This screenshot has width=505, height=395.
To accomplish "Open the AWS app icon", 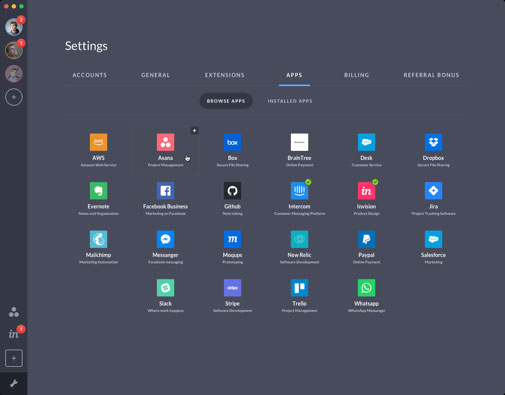I will (98, 142).
